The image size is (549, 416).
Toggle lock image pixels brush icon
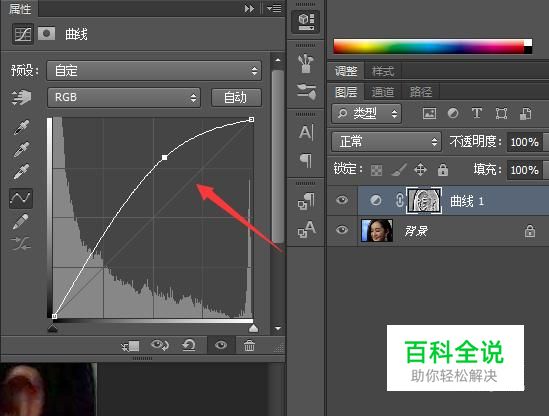click(398, 170)
